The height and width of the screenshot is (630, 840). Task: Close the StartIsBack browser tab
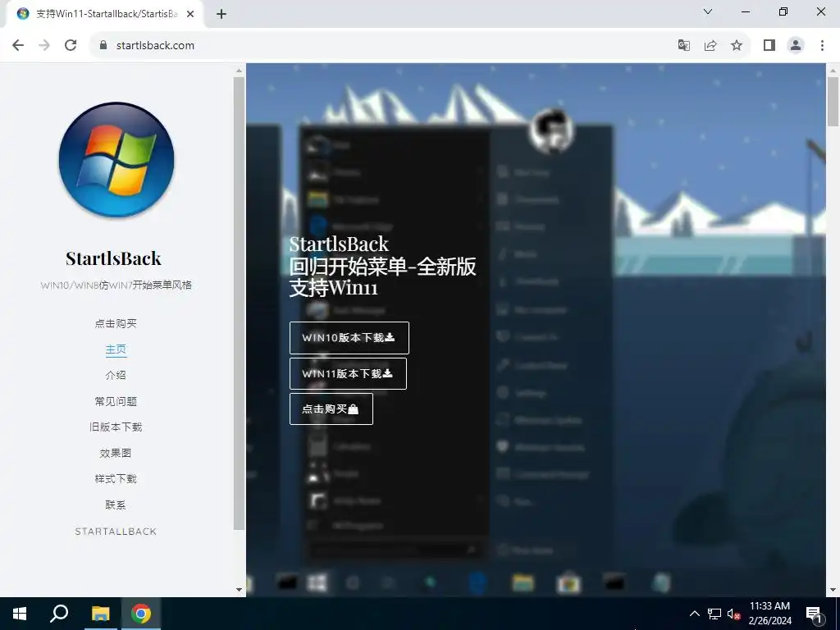tap(190, 14)
